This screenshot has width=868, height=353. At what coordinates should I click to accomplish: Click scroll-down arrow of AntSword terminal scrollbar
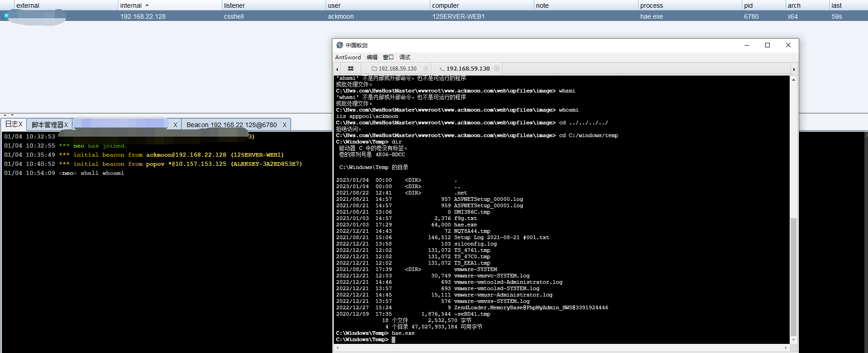pyautogui.click(x=794, y=340)
